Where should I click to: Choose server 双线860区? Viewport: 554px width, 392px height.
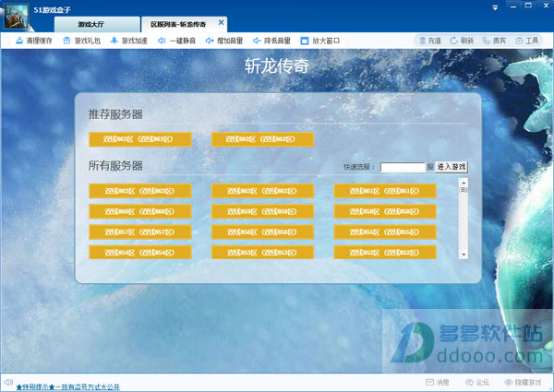pyautogui.click(x=140, y=211)
